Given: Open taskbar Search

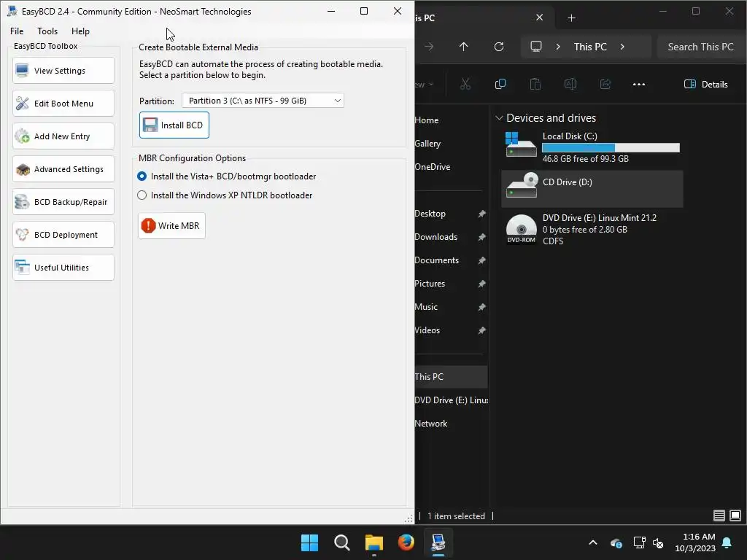Looking at the screenshot, I should click(341, 542).
